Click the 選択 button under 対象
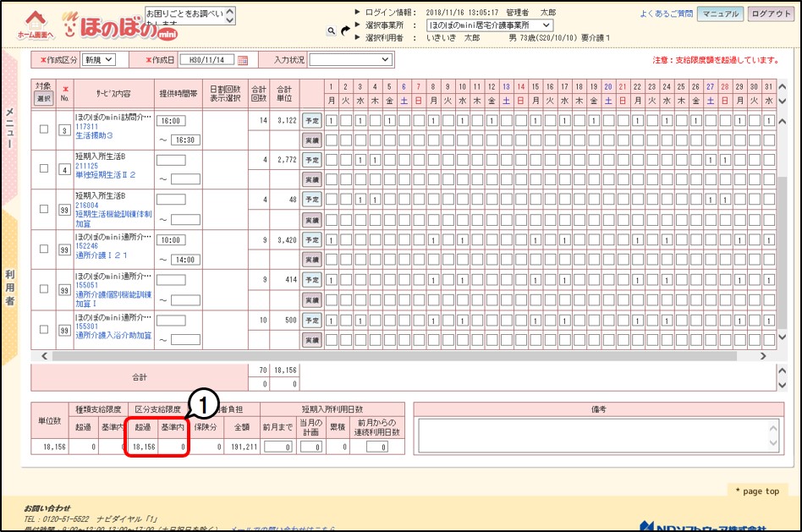 point(44,98)
